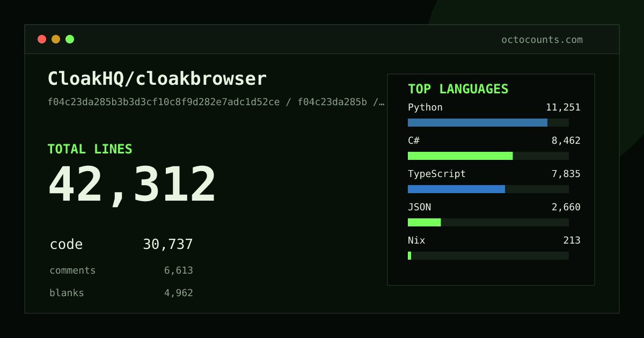Click the green maximize dot
644x338 pixels.
(70, 39)
